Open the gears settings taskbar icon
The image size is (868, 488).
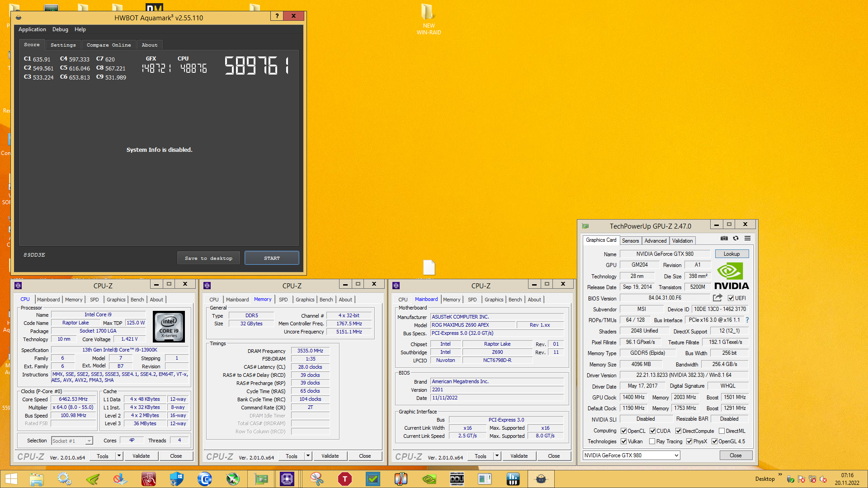[64, 479]
